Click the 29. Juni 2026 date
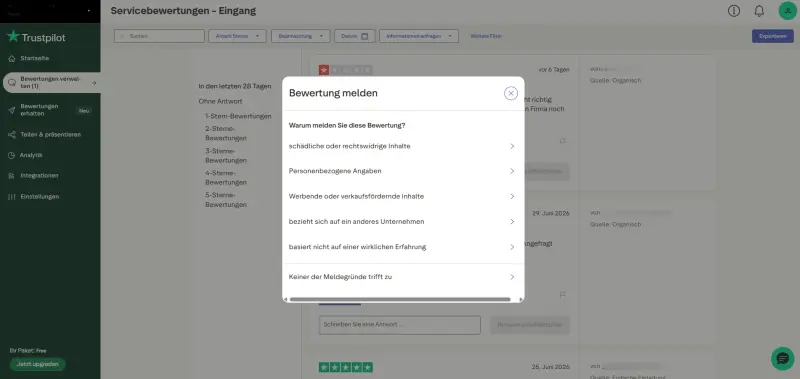800x379 pixels. (551, 214)
